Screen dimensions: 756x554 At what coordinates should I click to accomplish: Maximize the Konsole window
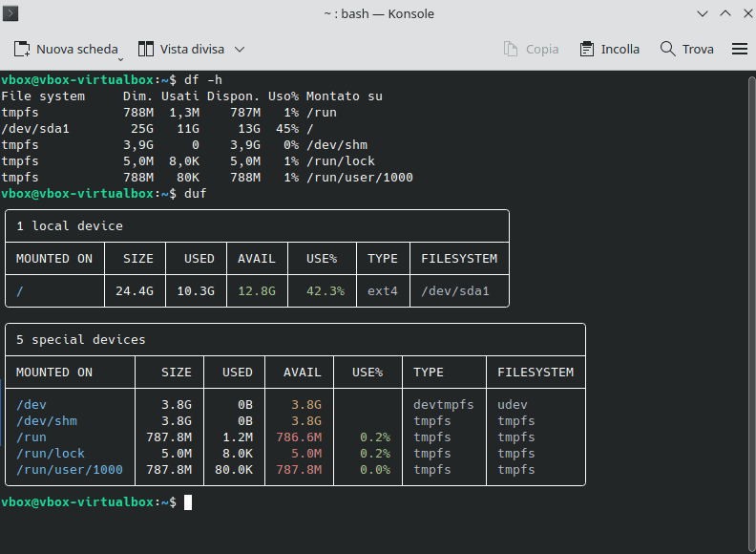724,12
